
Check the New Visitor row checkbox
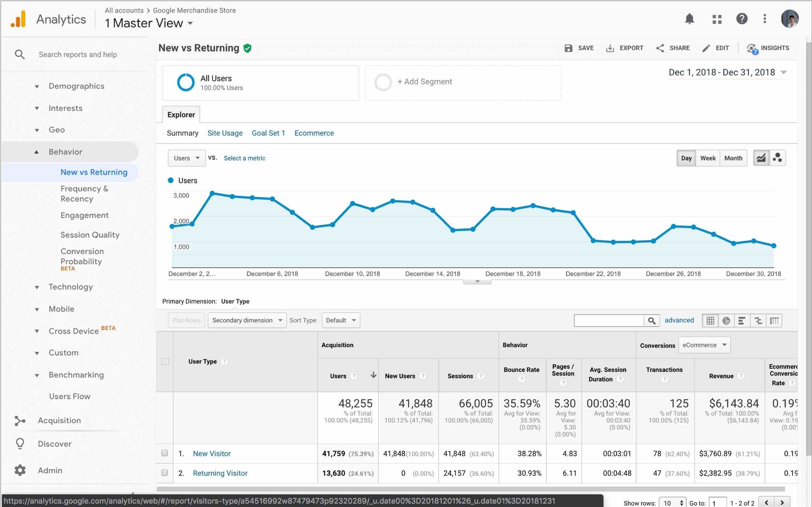(x=165, y=453)
